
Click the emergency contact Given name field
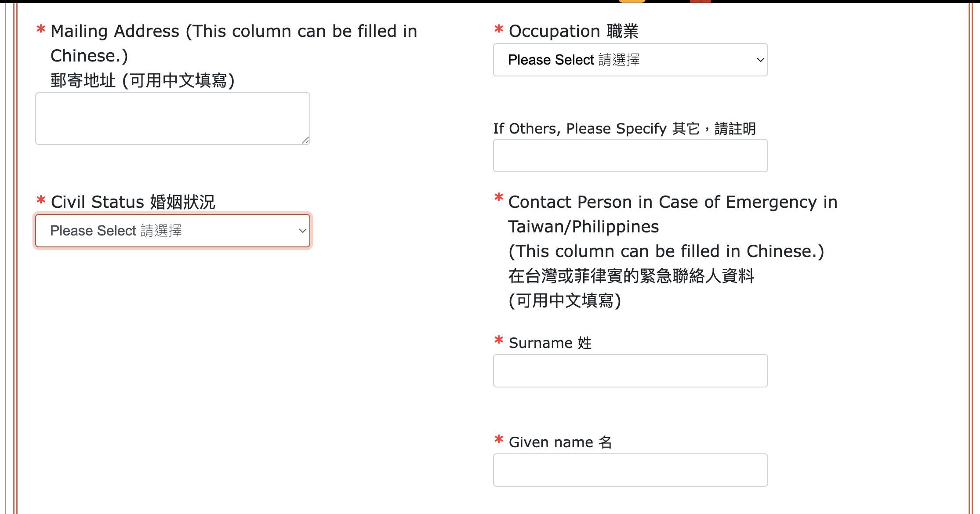tap(630, 470)
